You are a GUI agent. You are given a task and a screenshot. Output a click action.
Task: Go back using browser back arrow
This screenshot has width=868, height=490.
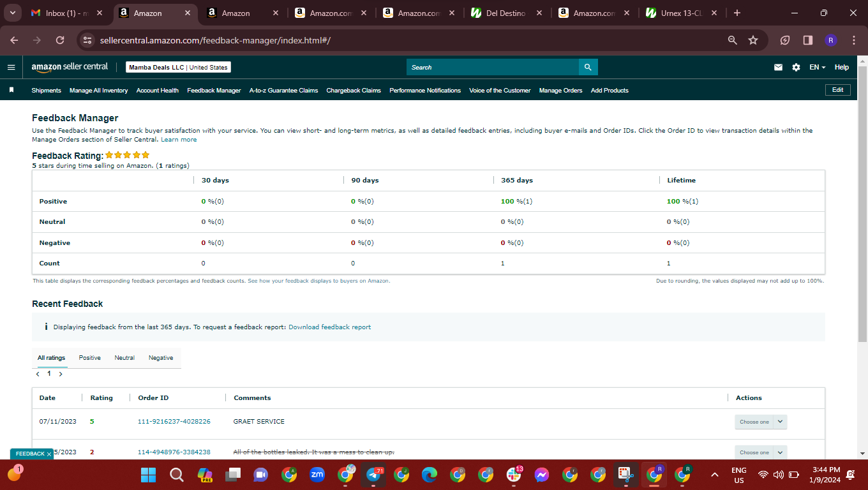14,40
